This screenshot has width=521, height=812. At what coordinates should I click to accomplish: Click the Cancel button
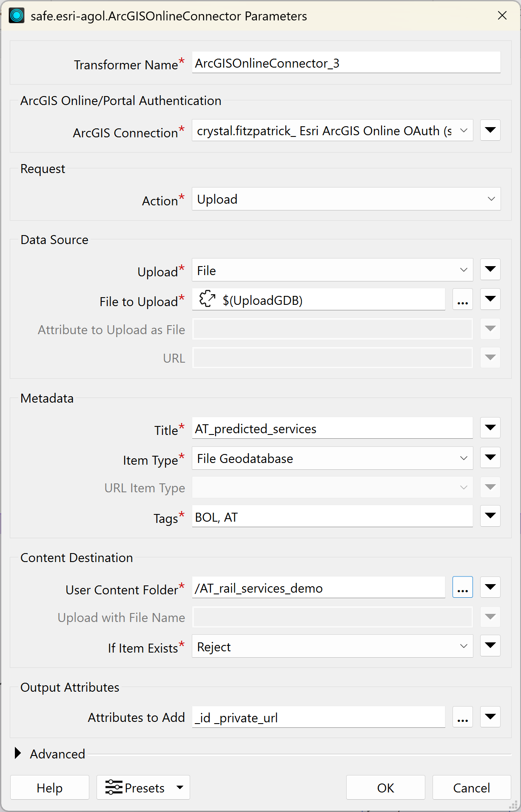[472, 787]
